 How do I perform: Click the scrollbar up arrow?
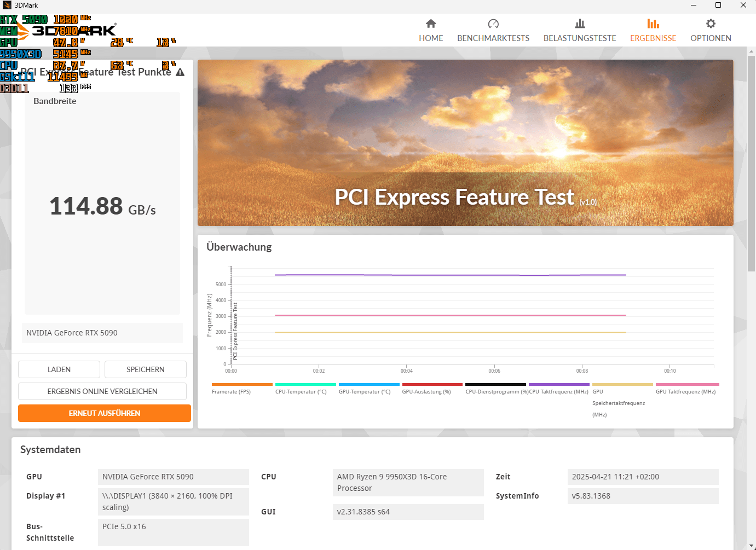tap(751, 51)
